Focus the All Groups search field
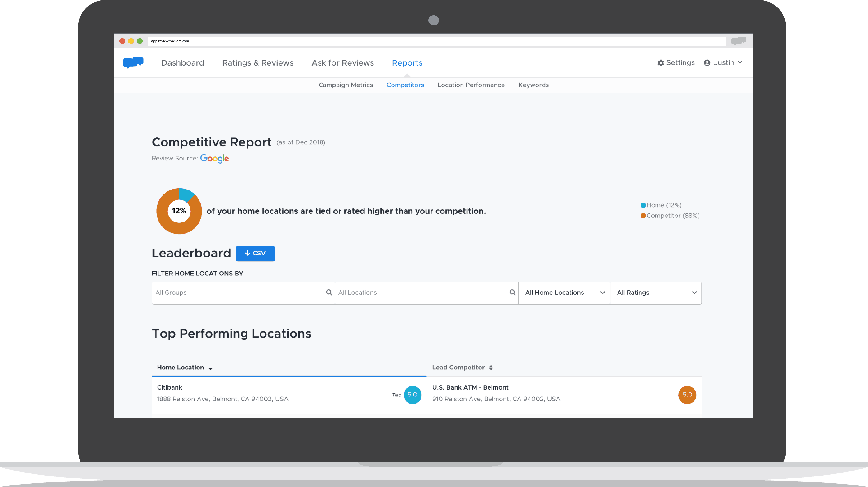 243,293
